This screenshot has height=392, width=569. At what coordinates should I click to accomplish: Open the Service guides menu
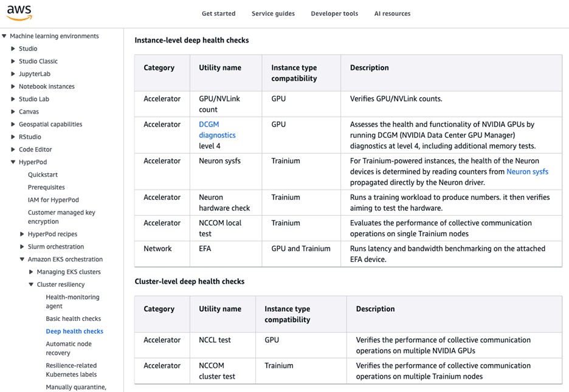coord(273,13)
